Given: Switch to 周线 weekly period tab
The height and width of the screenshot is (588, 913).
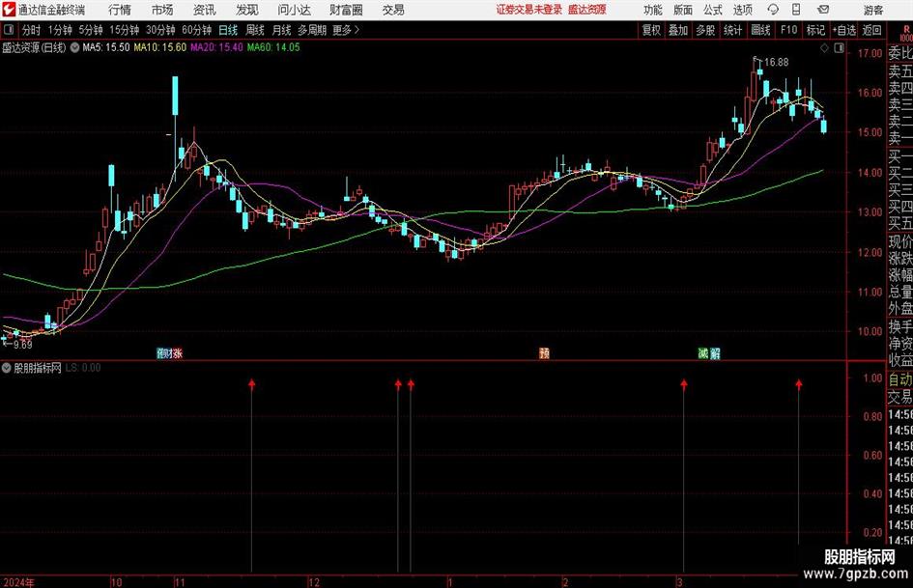Looking at the screenshot, I should coord(254,30).
